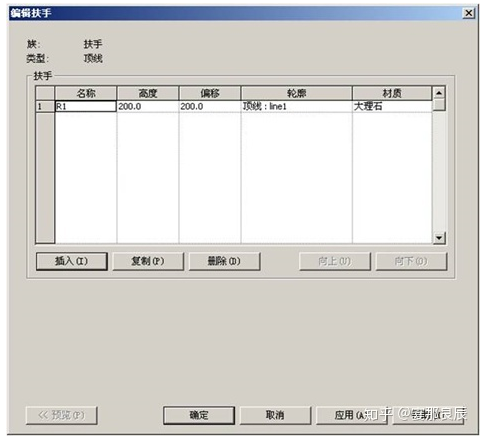Select the 偏移 cell 200.0

(210, 106)
